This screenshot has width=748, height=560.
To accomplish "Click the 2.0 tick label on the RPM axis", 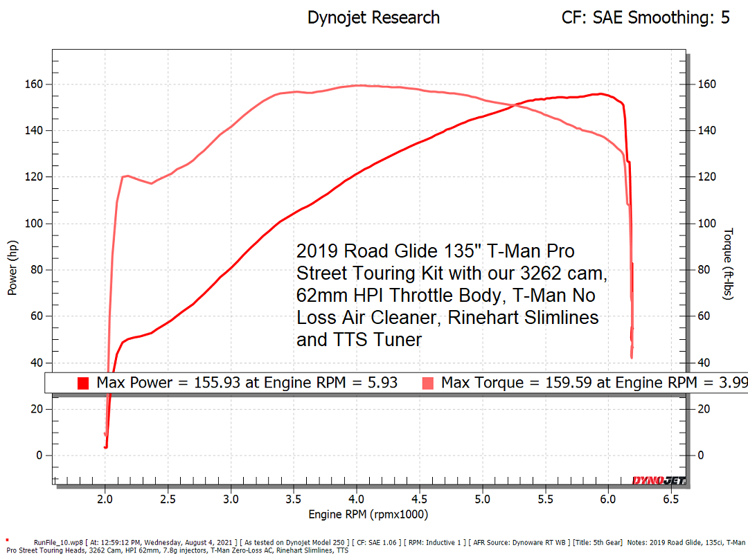I will pos(105,499).
